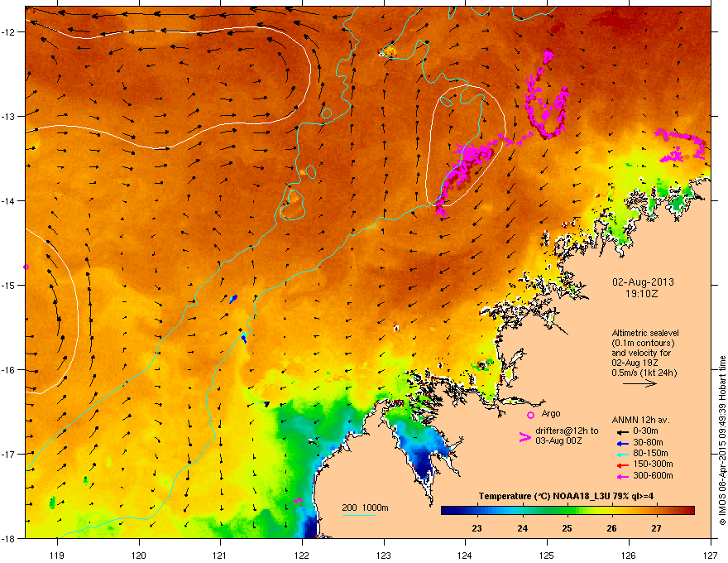Click the vertical IMOS copyright timestamp text
Screen dimensions: 728x563
(x=722, y=440)
